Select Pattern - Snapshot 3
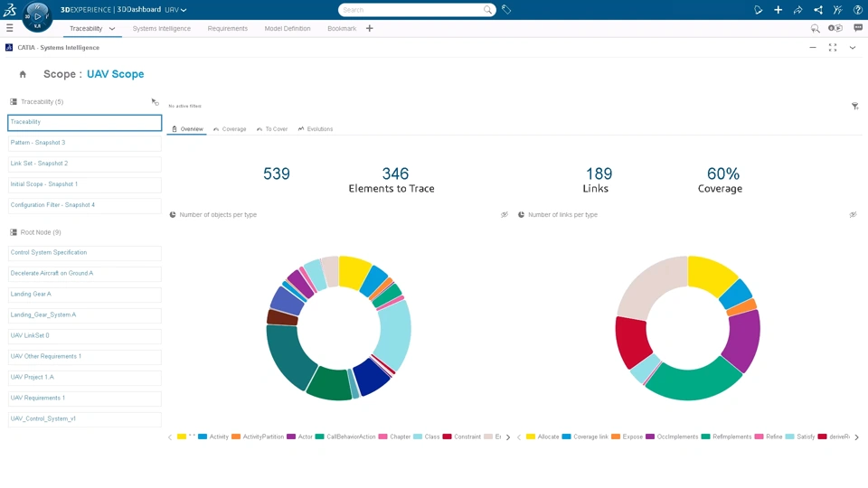Viewport: 868px width, 488px height. (85, 143)
